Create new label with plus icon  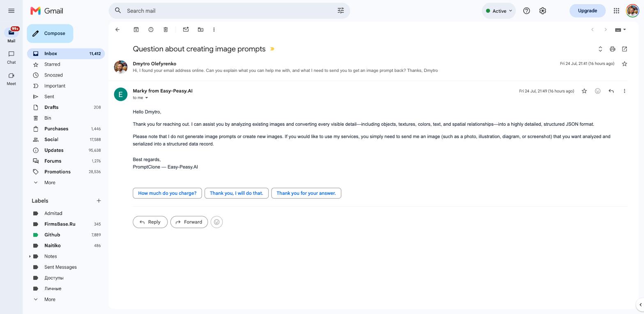coord(99,201)
